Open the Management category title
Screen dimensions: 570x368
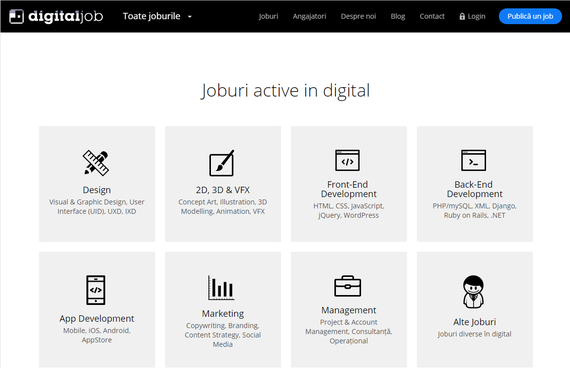(x=349, y=310)
